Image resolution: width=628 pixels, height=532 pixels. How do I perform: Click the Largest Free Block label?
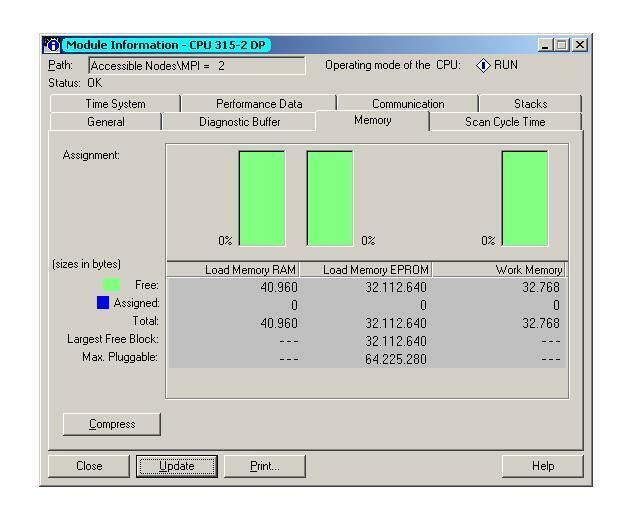[x=113, y=339]
